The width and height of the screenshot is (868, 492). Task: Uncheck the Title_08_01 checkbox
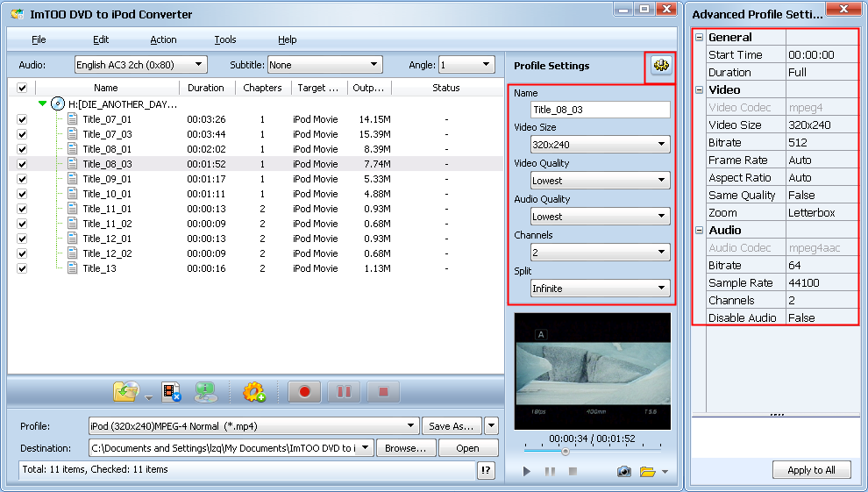pyautogui.click(x=22, y=149)
